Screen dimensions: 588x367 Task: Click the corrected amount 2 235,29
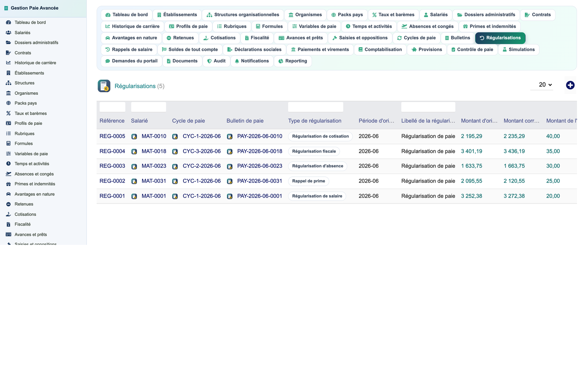514,136
